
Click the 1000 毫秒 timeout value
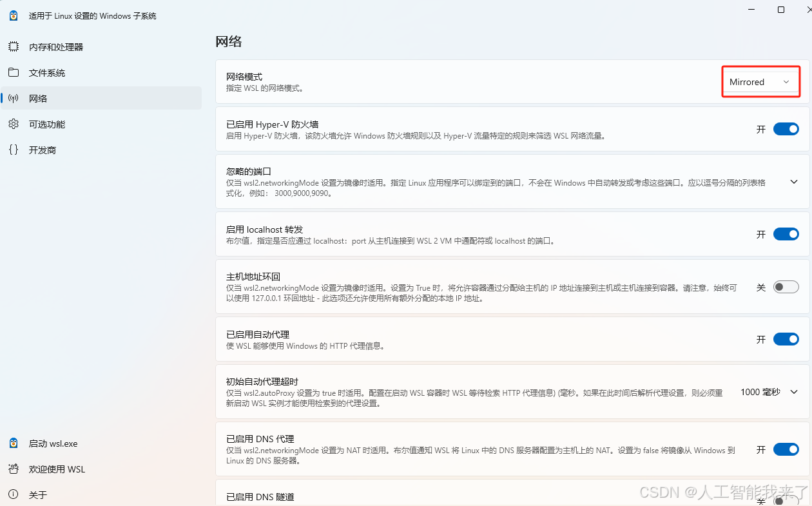(760, 392)
